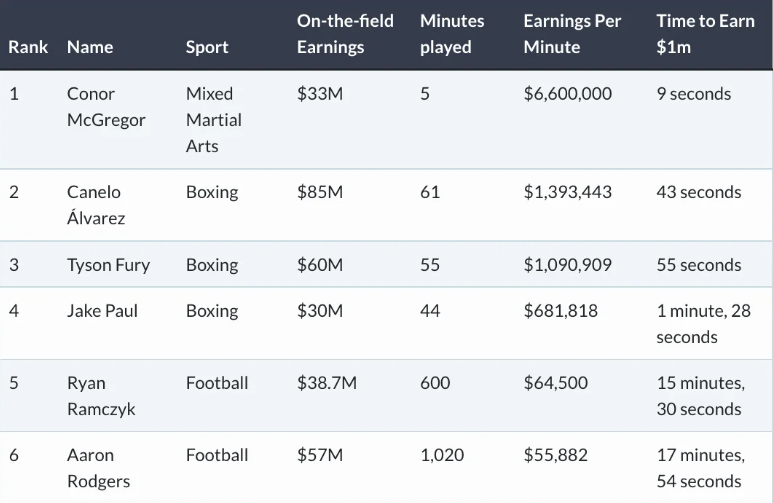Click Jake Paul in the table
Screen dimensions: 773x503
tap(102, 311)
